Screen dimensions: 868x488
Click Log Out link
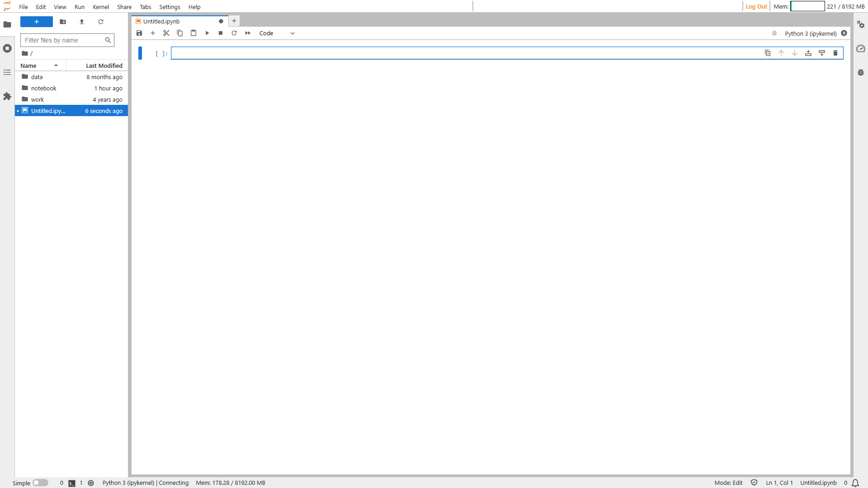click(756, 6)
